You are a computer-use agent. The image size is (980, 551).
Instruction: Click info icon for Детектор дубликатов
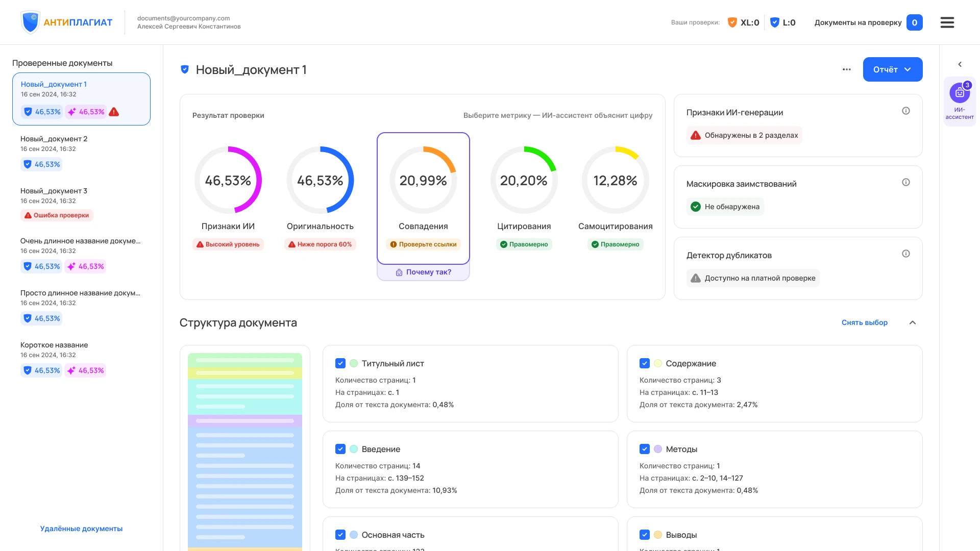[x=906, y=254]
